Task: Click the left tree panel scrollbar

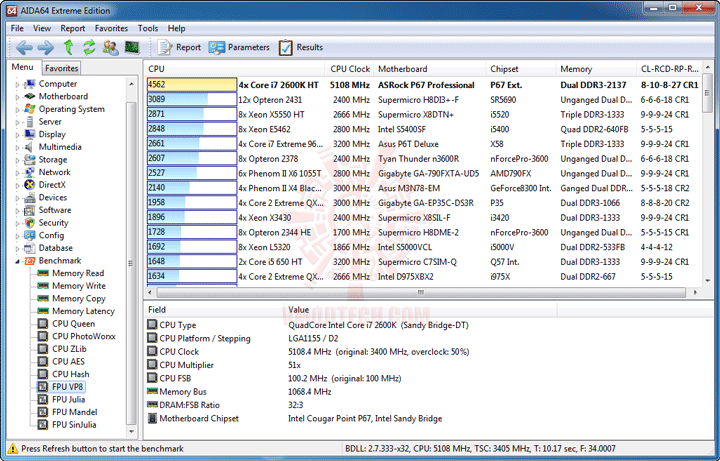Action: click(x=131, y=264)
